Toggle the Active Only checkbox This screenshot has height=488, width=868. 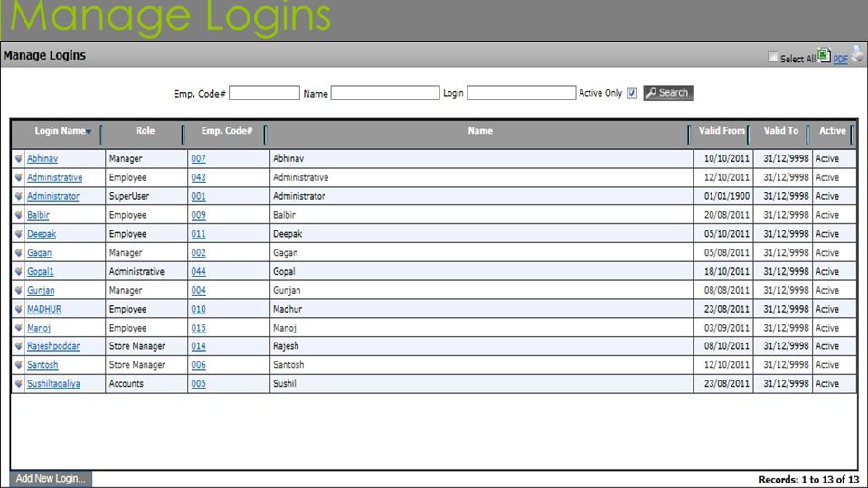click(632, 93)
